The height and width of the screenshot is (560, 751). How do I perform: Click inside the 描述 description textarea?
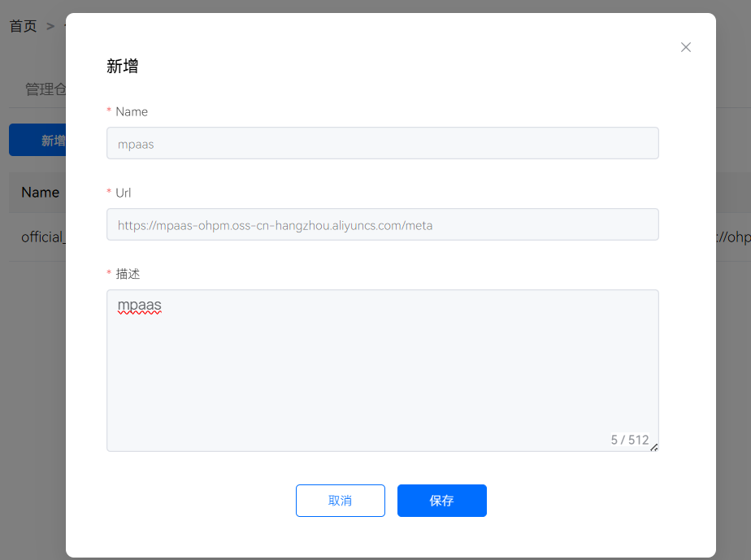coord(382,371)
